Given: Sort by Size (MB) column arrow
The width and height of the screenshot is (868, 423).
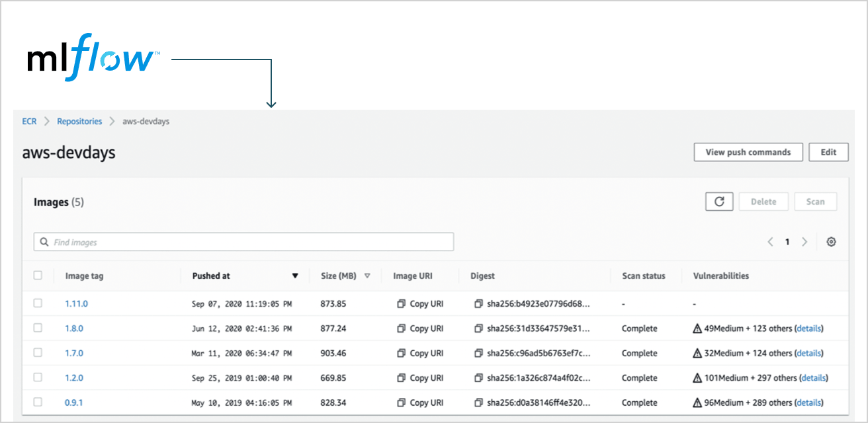Looking at the screenshot, I should coord(367,276).
